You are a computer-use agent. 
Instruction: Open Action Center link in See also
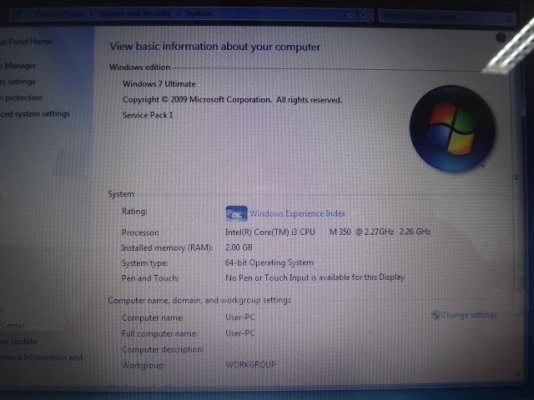click(x=13, y=325)
